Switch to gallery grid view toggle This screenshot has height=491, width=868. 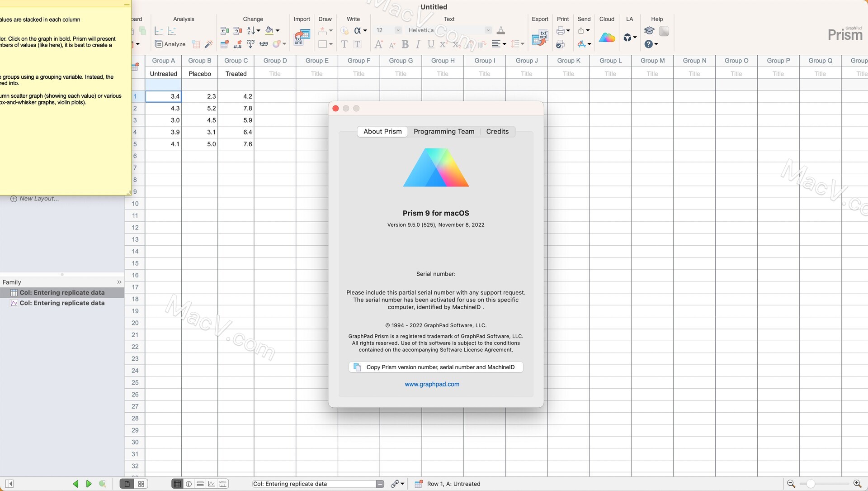141,484
